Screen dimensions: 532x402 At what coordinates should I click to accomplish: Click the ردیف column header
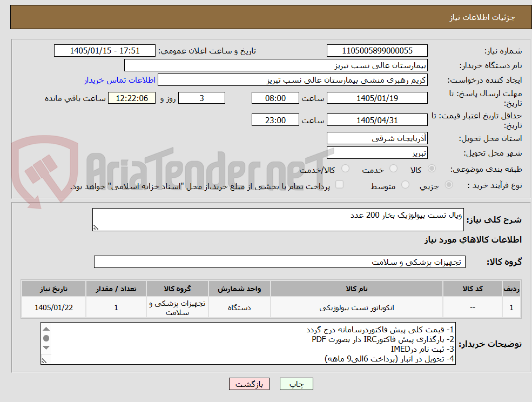pos(511,289)
